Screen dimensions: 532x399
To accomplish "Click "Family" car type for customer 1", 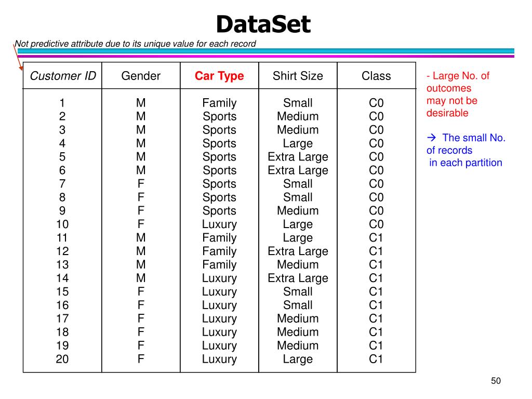I will (220, 103).
